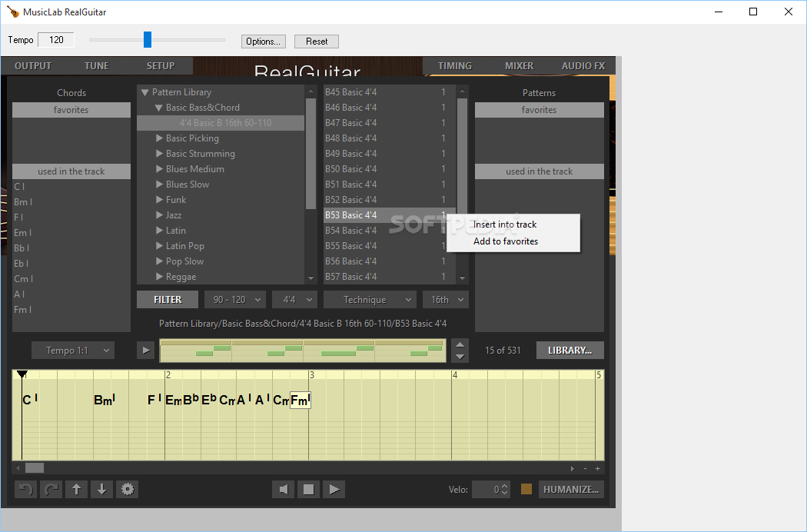This screenshot has width=807, height=532.
Task: Stop track playback
Action: click(x=308, y=489)
